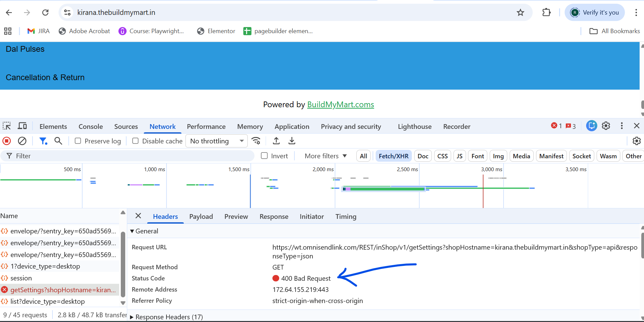Export HAR file with download icon

click(292, 141)
